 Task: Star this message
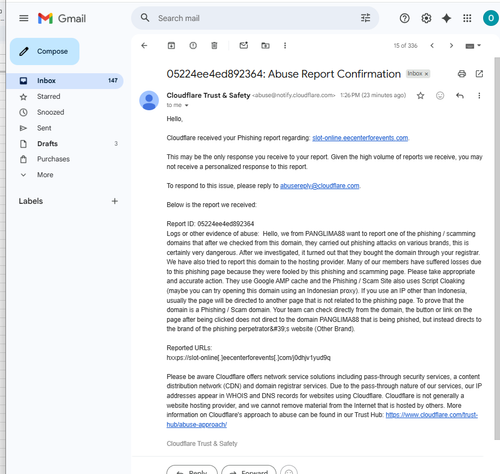421,96
